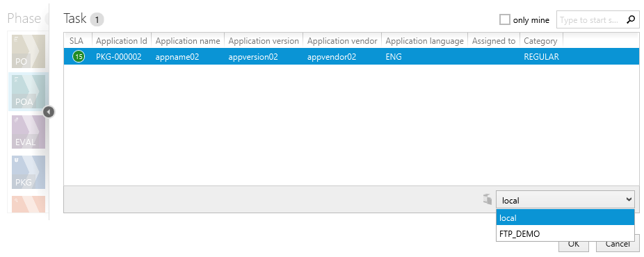This screenshot has height=257, width=644.
Task: Click the OK button
Action: coord(573,244)
